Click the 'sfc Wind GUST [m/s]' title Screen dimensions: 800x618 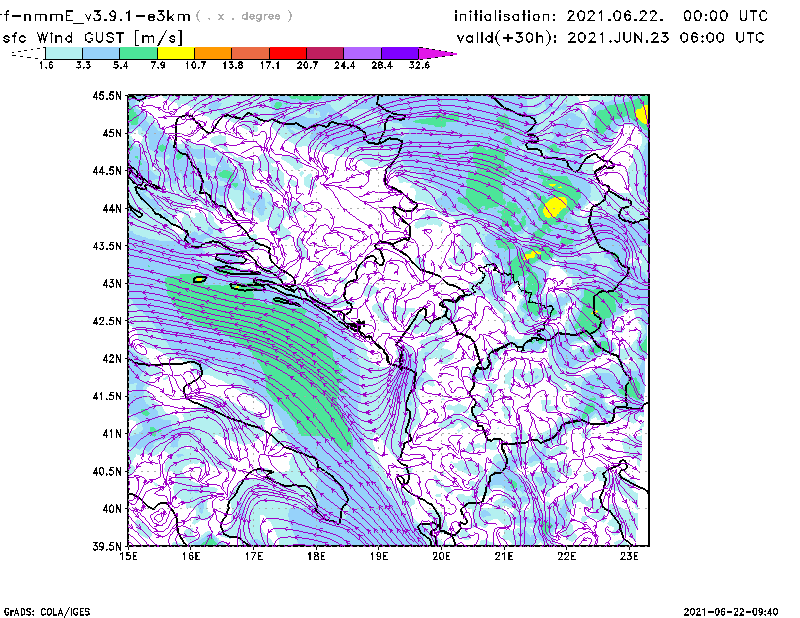(x=92, y=38)
